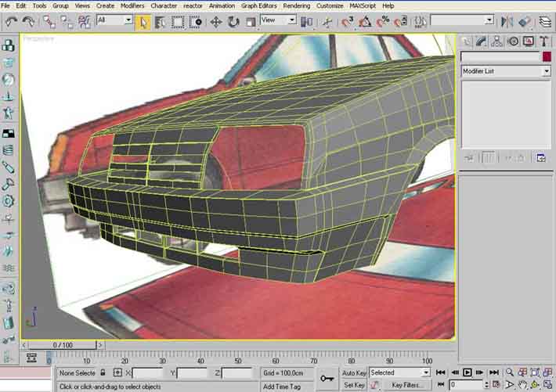Click the Set Keys key icon

tap(327, 378)
